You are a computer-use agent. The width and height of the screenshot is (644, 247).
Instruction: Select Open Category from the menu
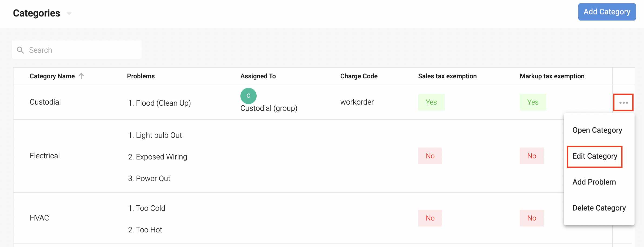click(x=597, y=130)
